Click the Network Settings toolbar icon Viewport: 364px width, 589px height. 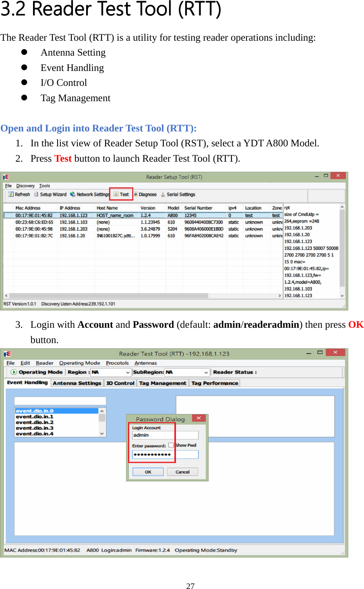pos(89,194)
